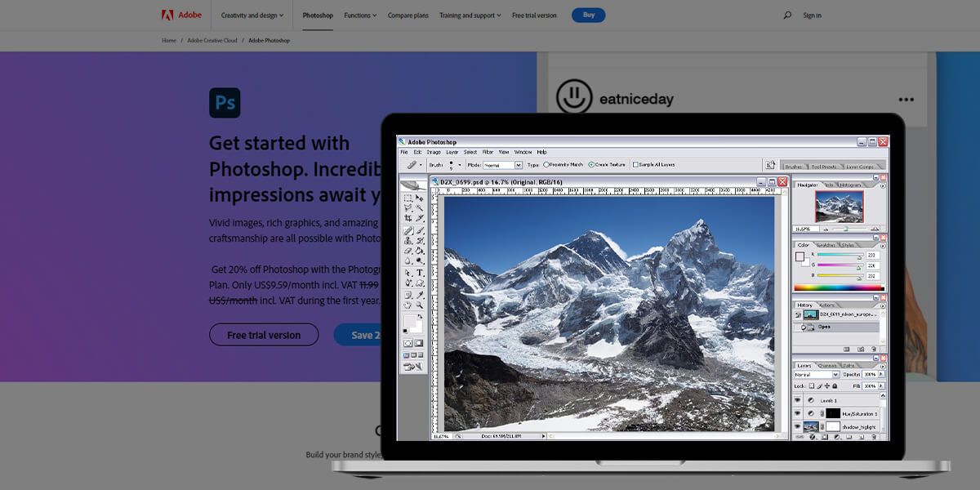Select the Eraser tool

[408, 250]
